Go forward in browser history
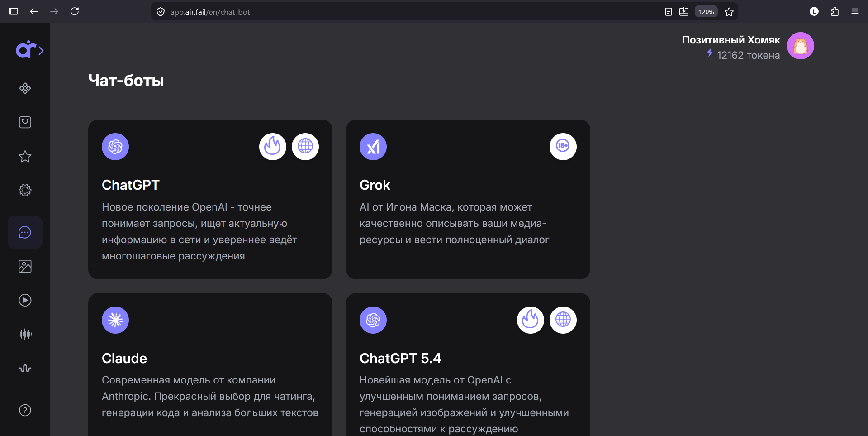The height and width of the screenshot is (436, 868). 54,12
